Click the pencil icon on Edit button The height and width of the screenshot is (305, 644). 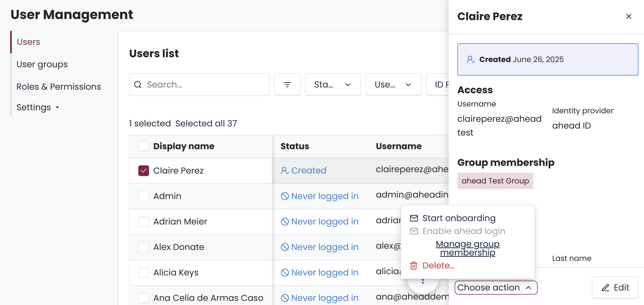click(605, 287)
